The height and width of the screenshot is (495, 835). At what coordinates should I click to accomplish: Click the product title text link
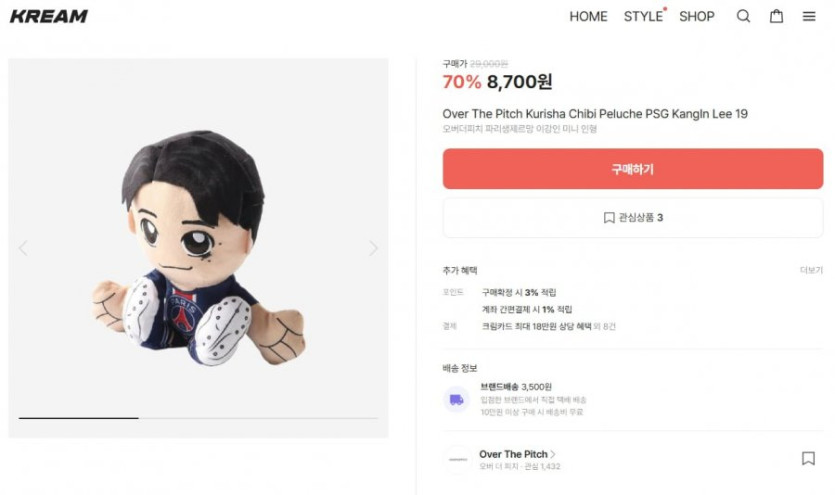pos(595,114)
